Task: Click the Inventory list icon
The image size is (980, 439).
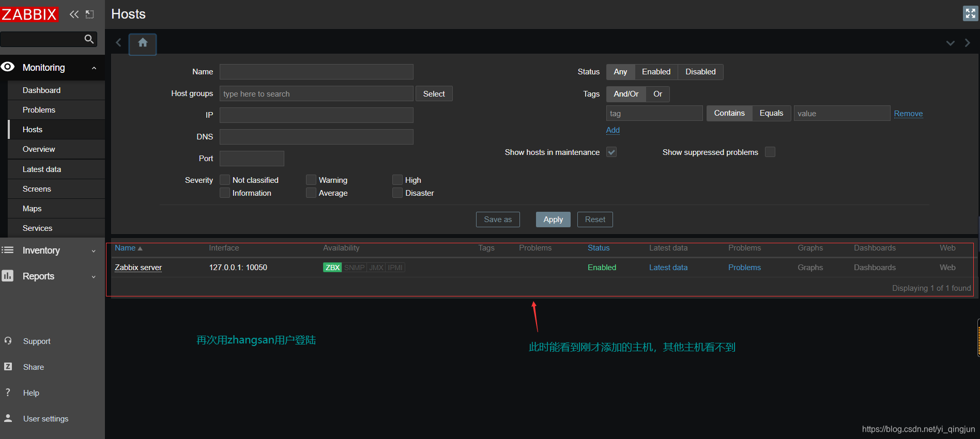Action: coord(7,250)
